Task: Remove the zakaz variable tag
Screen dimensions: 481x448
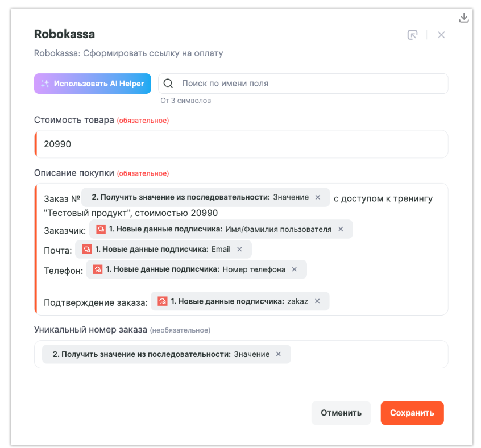Action: coord(317,301)
